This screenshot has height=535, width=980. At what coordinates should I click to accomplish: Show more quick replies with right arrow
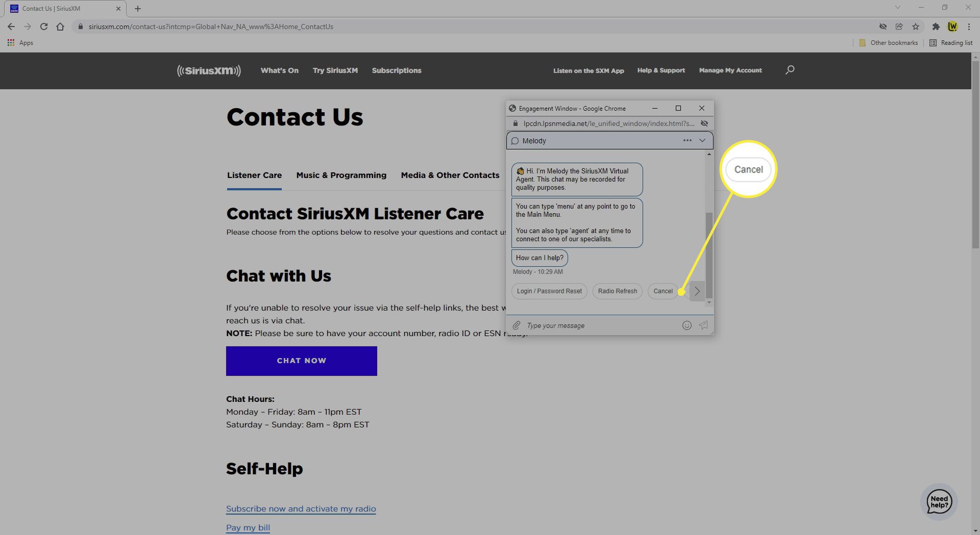697,291
